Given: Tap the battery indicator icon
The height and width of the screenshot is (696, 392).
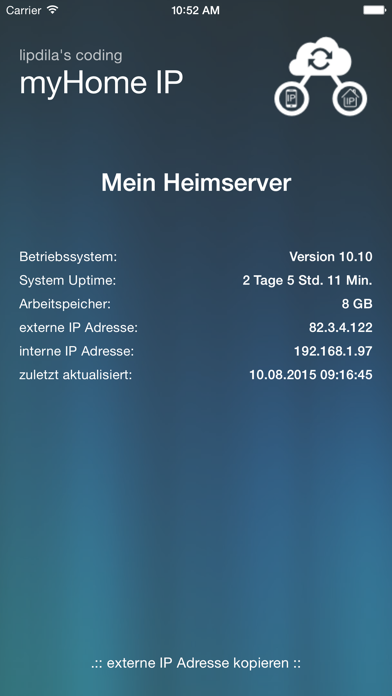Looking at the screenshot, I should 375,10.
